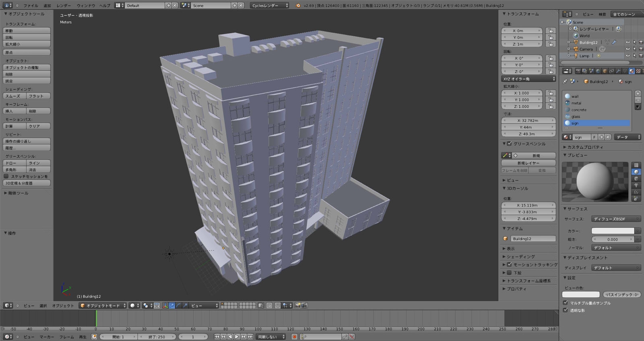This screenshot has height=341, width=644.
Task: Enable the Grease Pencil checkbox
Action: [509, 144]
